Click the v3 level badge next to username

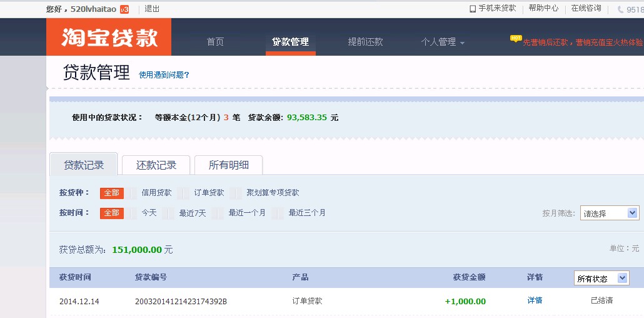click(x=124, y=9)
